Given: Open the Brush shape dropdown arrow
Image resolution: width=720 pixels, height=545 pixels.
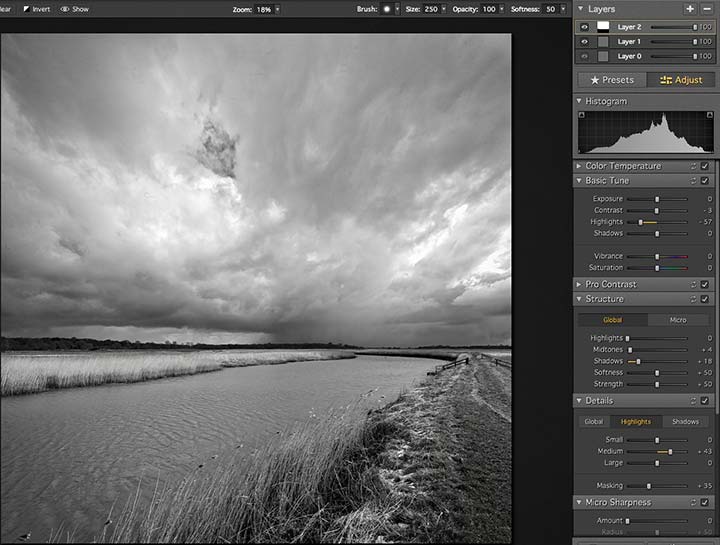Looking at the screenshot, I should click(x=397, y=9).
